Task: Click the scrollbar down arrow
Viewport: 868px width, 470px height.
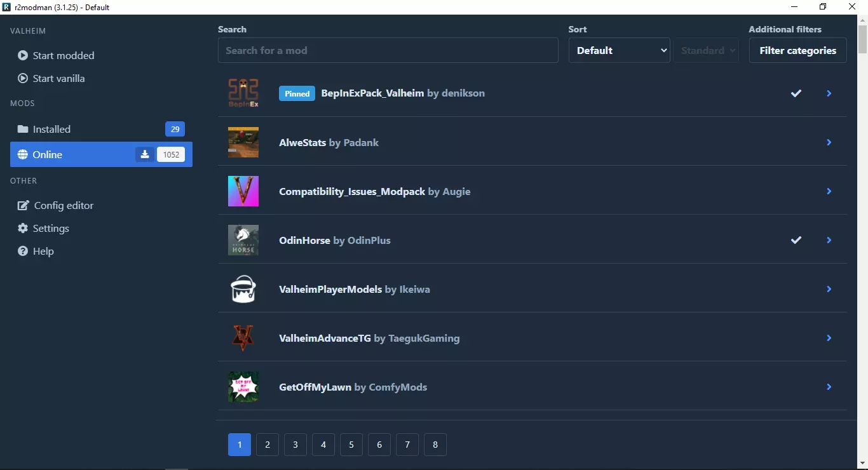Action: (862, 463)
